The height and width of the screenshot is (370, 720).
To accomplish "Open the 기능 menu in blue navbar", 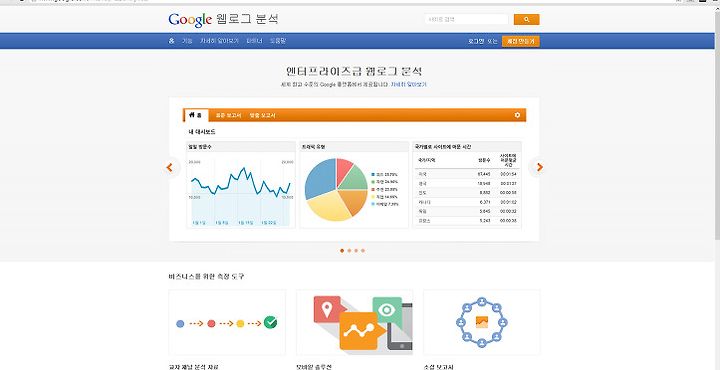I will (x=187, y=41).
